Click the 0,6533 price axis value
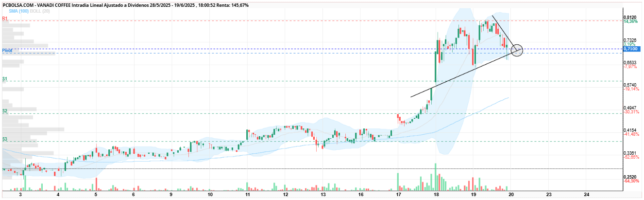 [x=630, y=63]
